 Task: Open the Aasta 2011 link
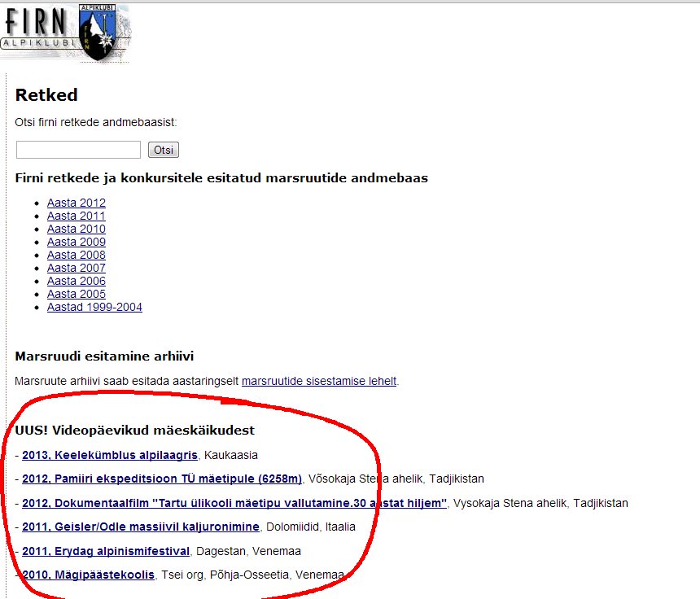pyautogui.click(x=77, y=216)
